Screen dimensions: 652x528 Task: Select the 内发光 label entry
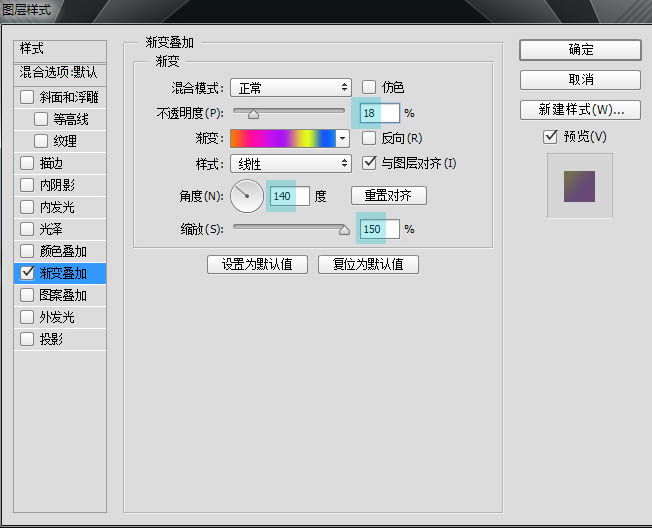[x=57, y=207]
